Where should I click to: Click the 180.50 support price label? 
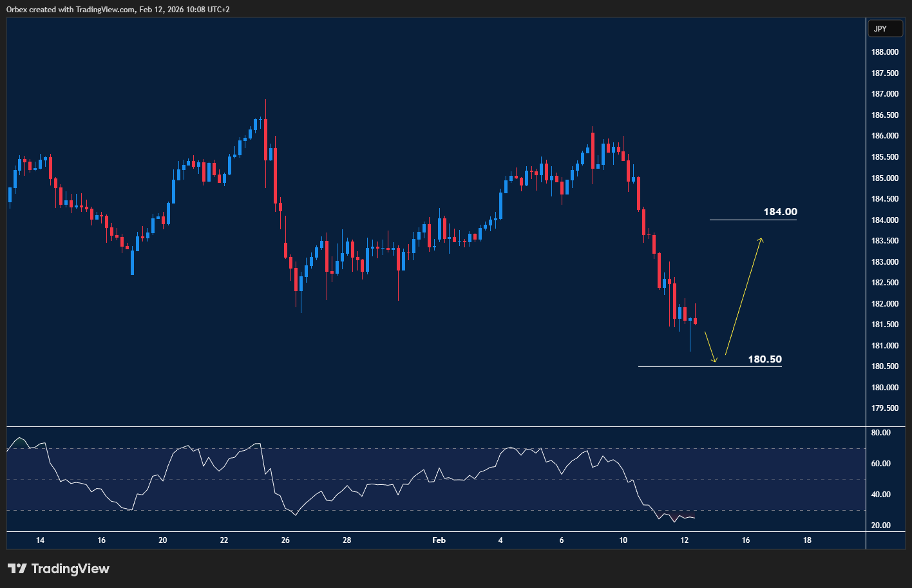[x=764, y=359]
